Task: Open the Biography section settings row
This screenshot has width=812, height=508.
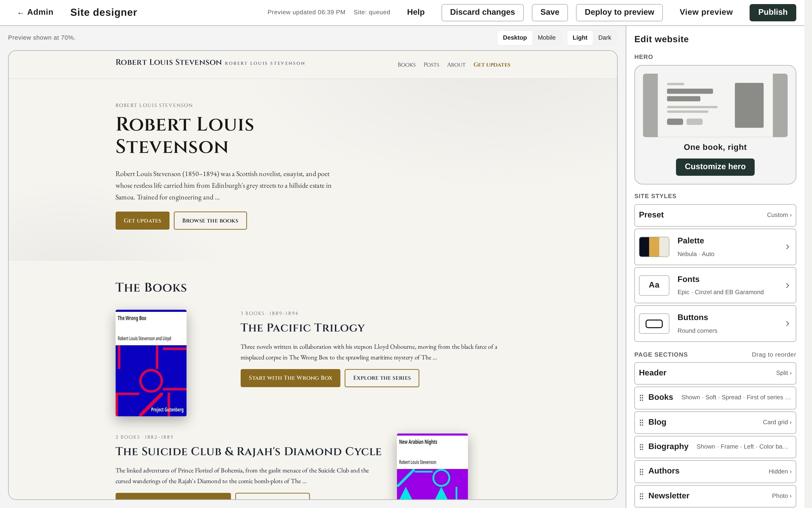Action: [x=715, y=447]
